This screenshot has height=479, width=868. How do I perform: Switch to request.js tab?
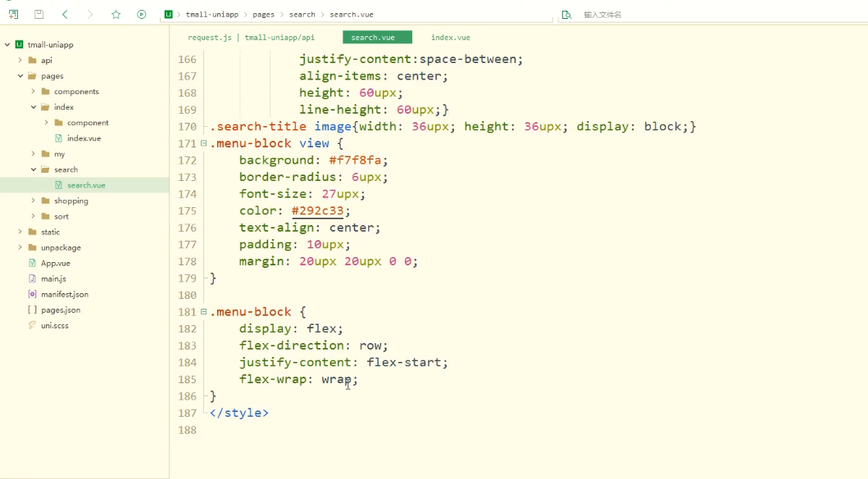pos(251,38)
